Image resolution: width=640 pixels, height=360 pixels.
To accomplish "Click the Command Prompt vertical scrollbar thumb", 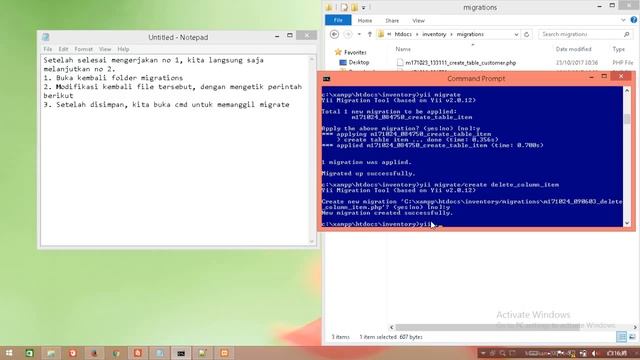I will [x=627, y=119].
